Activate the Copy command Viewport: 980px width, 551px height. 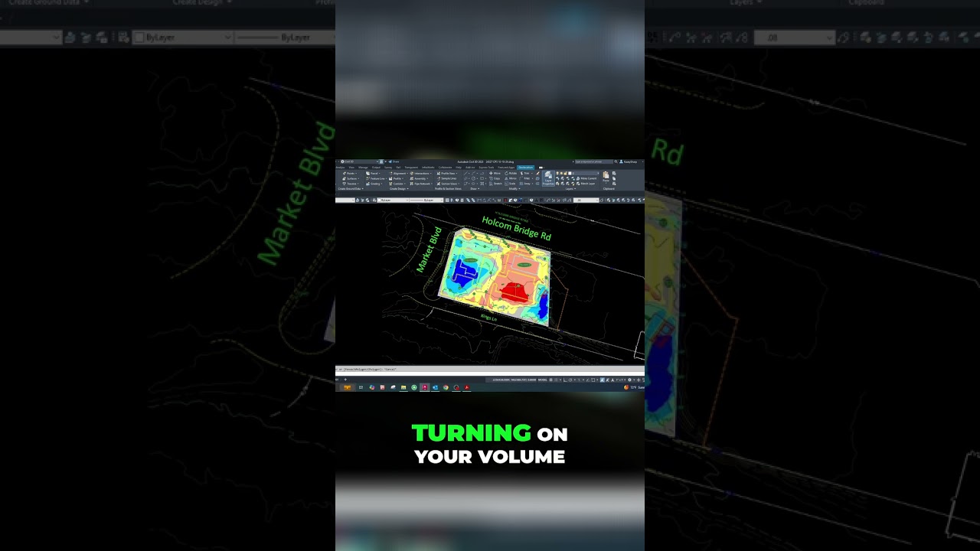click(x=495, y=178)
